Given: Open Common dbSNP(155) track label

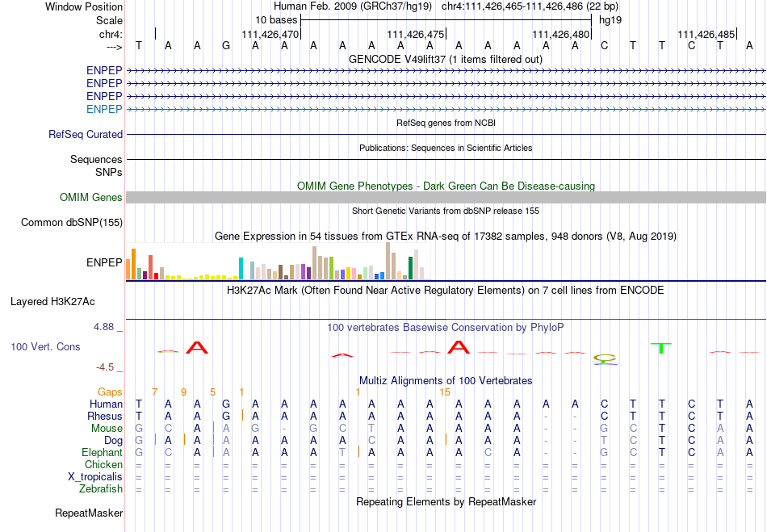Looking at the screenshot, I should pyautogui.click(x=71, y=223).
